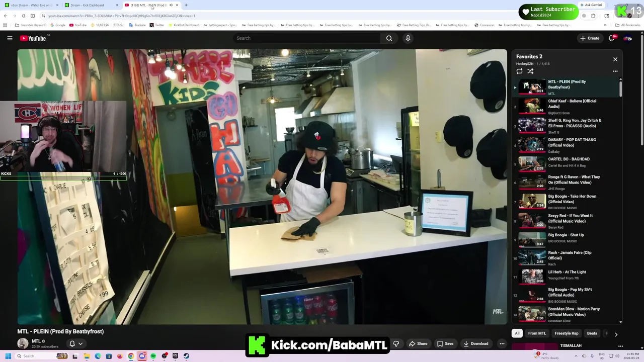Viewport: 644px width, 362px height.
Task: Open Spotify from the taskbar
Action: coord(153,356)
